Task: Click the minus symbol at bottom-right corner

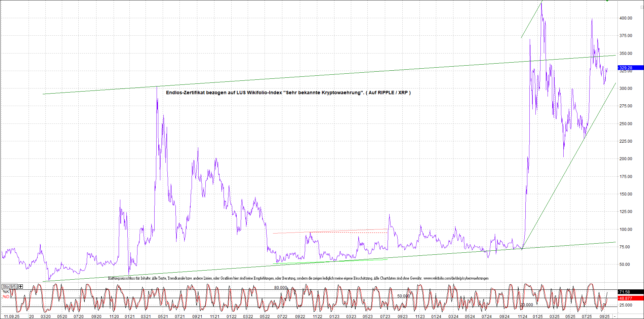Action: (x=615, y=317)
